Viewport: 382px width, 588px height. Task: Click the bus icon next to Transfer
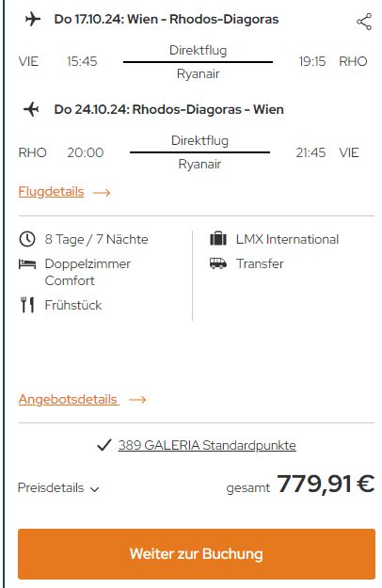[218, 263]
